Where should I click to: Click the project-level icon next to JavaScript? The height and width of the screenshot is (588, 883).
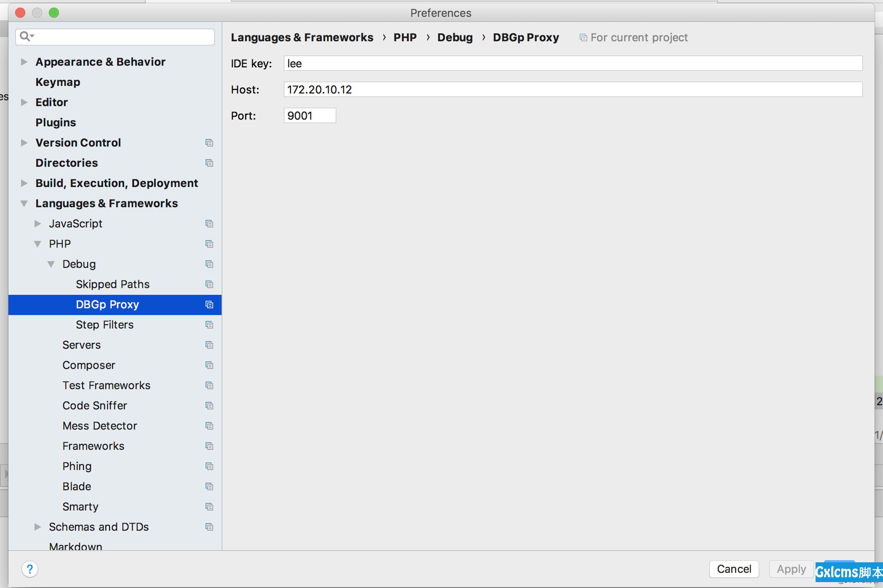[x=209, y=224]
